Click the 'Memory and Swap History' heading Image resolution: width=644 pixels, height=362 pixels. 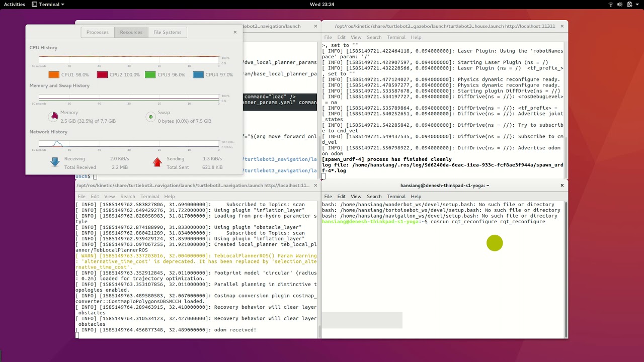tap(59, 85)
